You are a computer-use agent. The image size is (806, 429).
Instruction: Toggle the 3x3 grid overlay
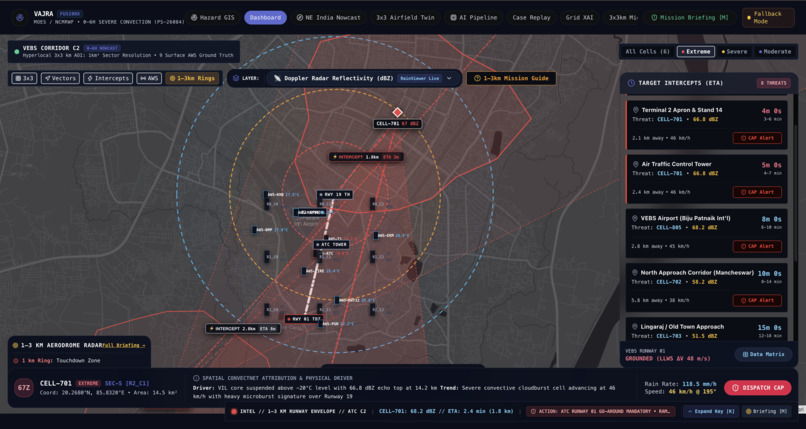pos(25,79)
